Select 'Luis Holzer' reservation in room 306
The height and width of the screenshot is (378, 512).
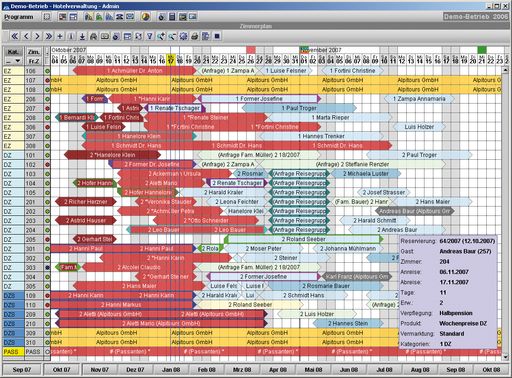pyautogui.click(x=419, y=127)
